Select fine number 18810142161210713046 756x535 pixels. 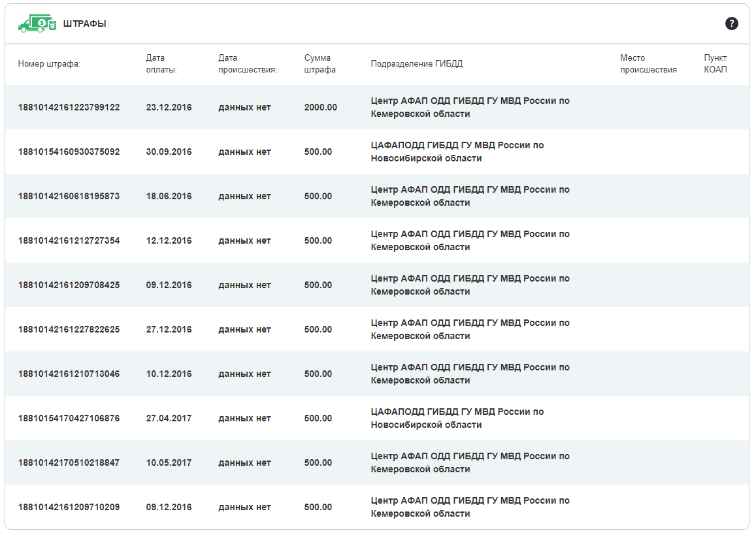pos(69,374)
